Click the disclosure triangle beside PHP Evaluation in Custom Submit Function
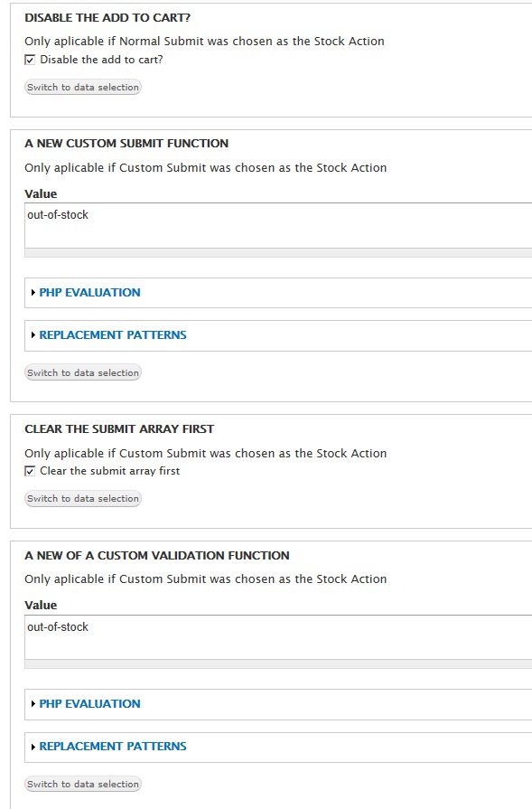 click(33, 293)
